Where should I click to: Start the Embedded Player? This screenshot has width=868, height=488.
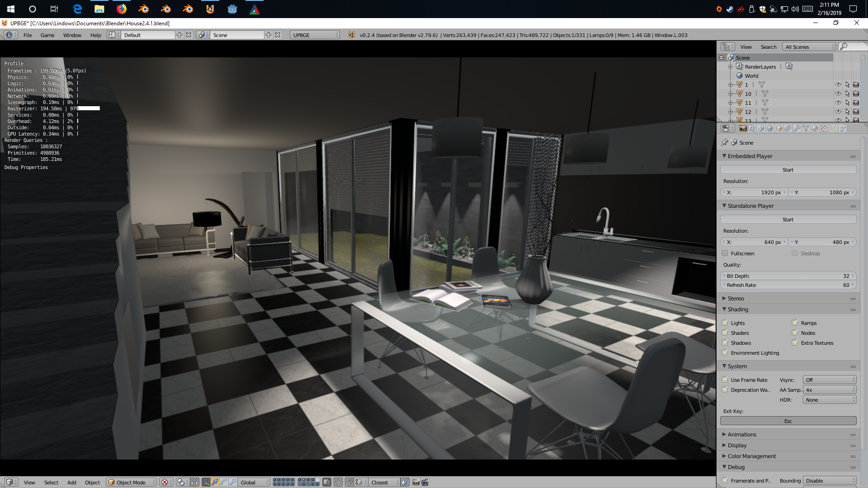pyautogui.click(x=788, y=170)
